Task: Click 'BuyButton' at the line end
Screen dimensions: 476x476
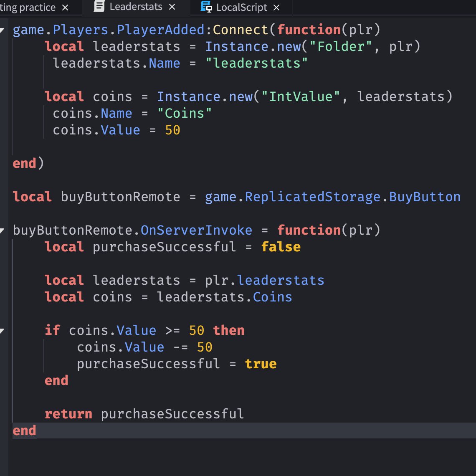Action: [425, 197]
